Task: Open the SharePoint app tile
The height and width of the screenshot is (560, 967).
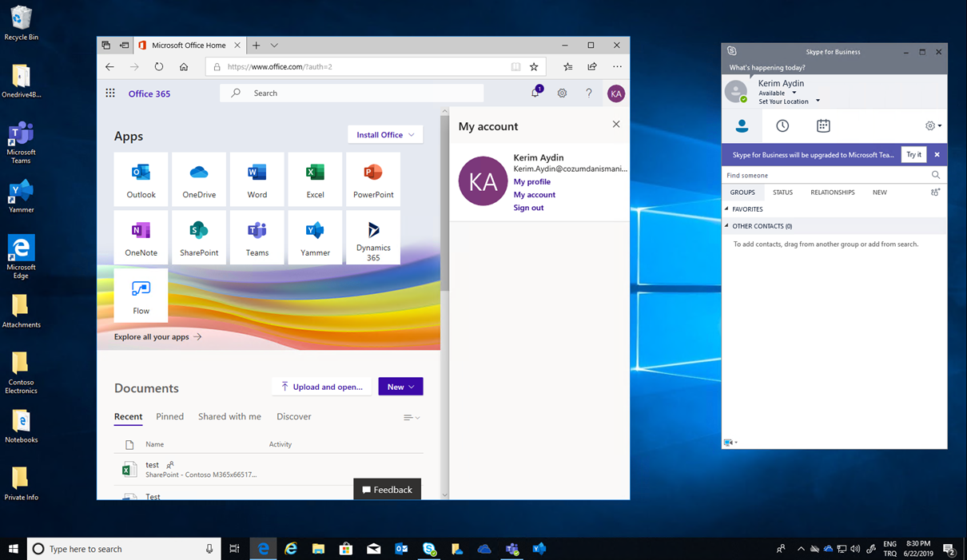Action: click(199, 237)
